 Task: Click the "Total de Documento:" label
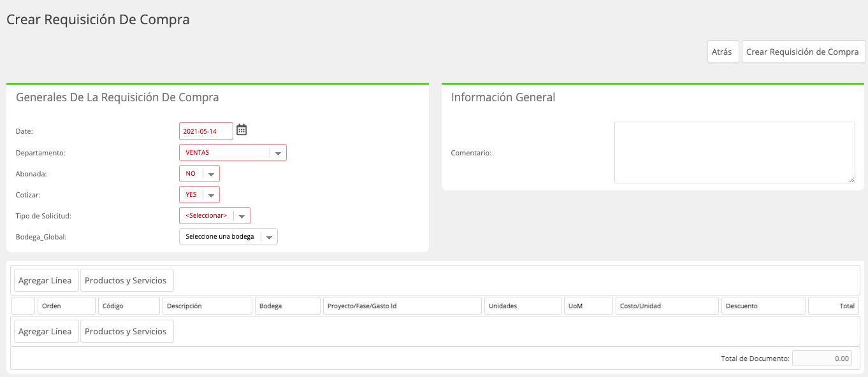[x=755, y=359]
